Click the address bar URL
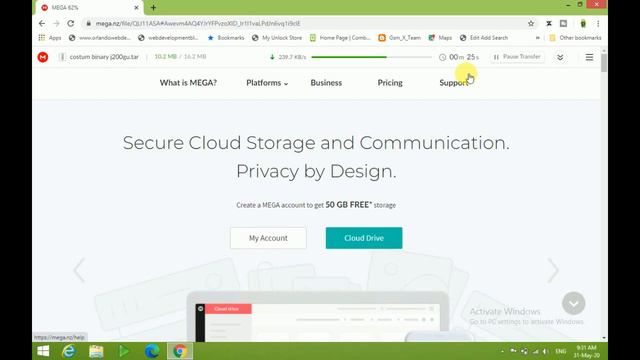This screenshot has height=360, width=640. click(x=198, y=24)
